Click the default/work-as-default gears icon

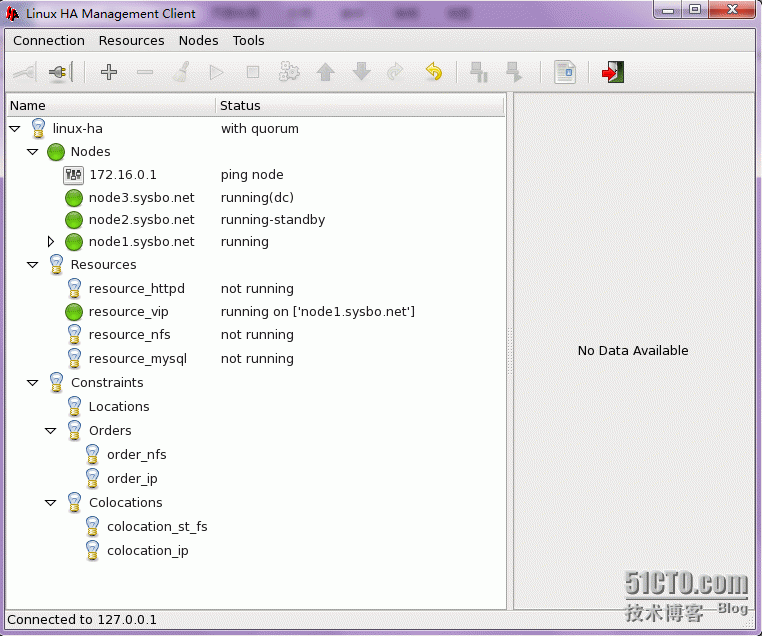click(289, 72)
